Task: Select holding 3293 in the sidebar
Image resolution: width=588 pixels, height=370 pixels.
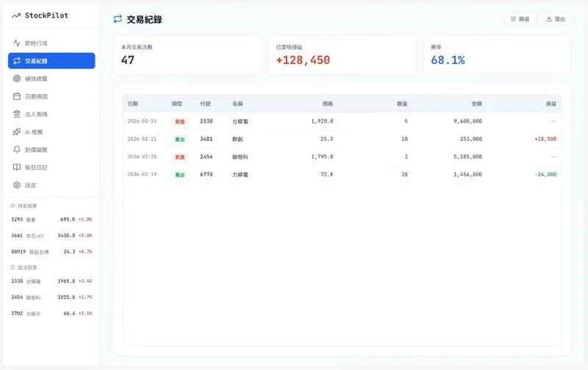Action: (x=51, y=220)
